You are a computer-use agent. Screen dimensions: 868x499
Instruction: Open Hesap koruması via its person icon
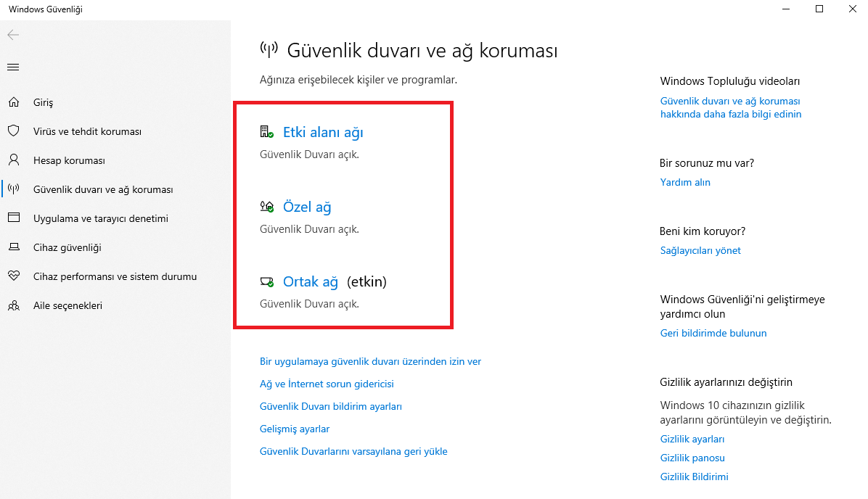13,160
